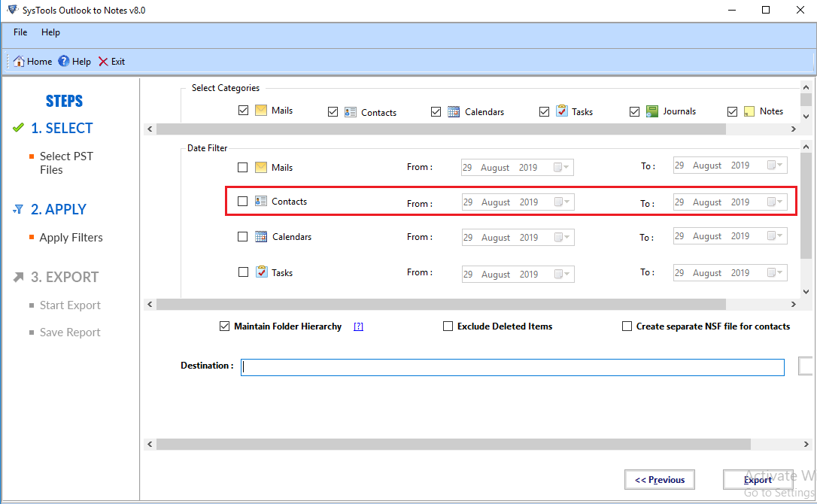The image size is (817, 504).
Task: Click the arrow icon beside 3. EXPORT
Action: [18, 277]
